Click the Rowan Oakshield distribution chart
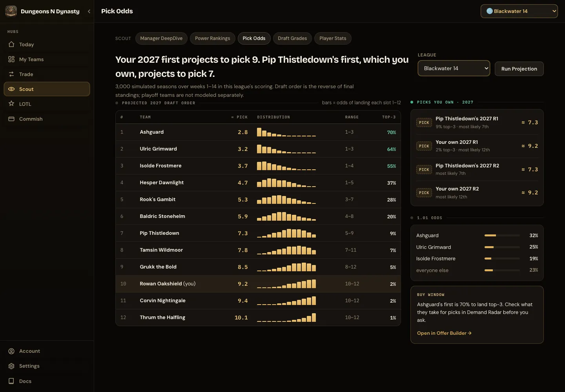 tap(286, 284)
